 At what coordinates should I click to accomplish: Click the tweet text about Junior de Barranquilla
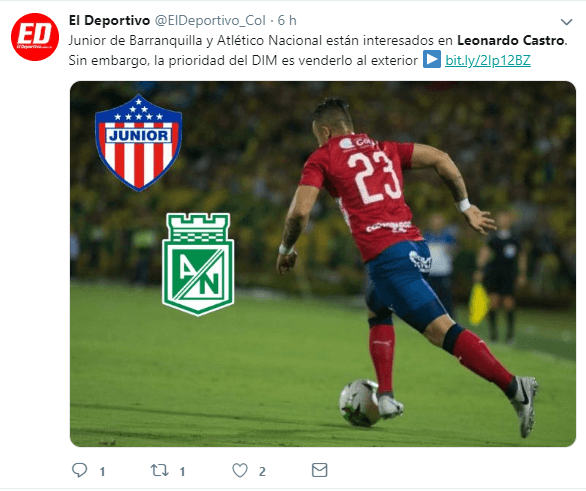(x=318, y=50)
